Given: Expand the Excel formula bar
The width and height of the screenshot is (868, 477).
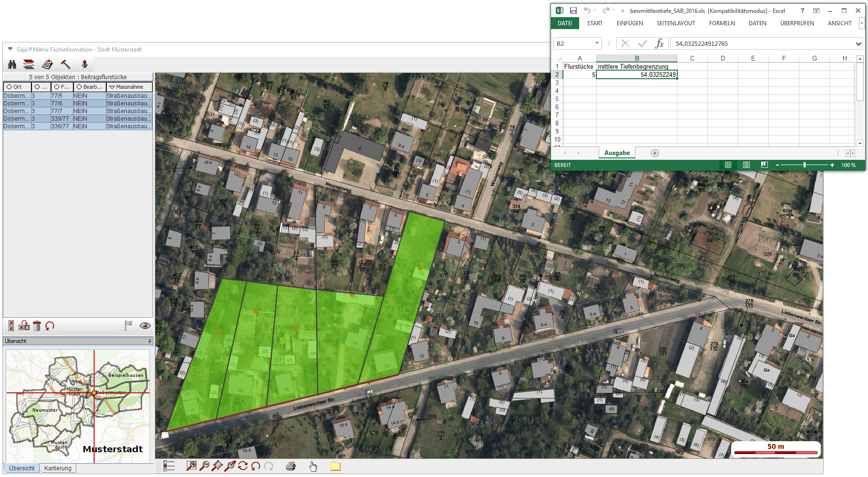Looking at the screenshot, I should pyautogui.click(x=858, y=44).
